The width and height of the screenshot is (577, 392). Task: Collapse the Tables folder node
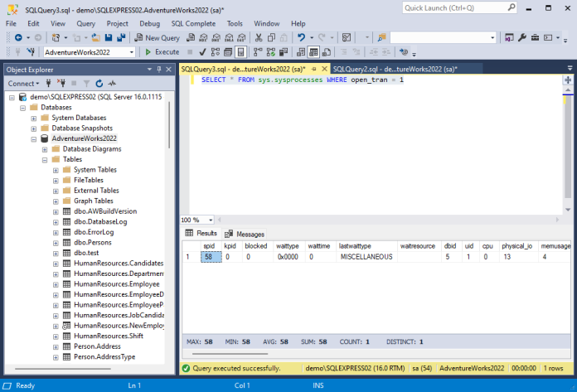tap(45, 160)
